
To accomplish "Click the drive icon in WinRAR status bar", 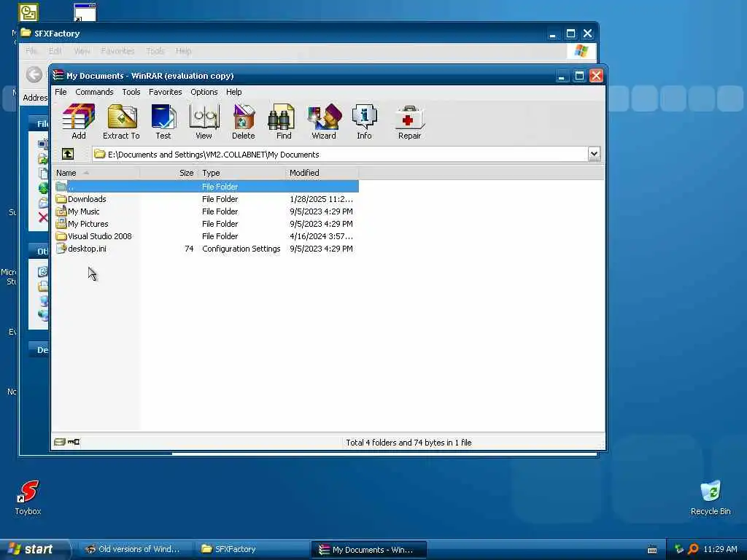I will click(x=60, y=442).
